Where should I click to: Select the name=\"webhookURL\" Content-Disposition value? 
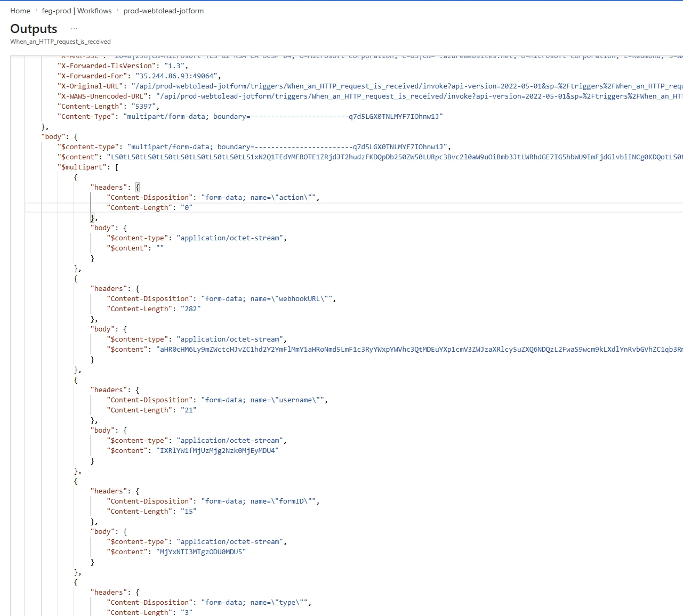click(x=267, y=299)
